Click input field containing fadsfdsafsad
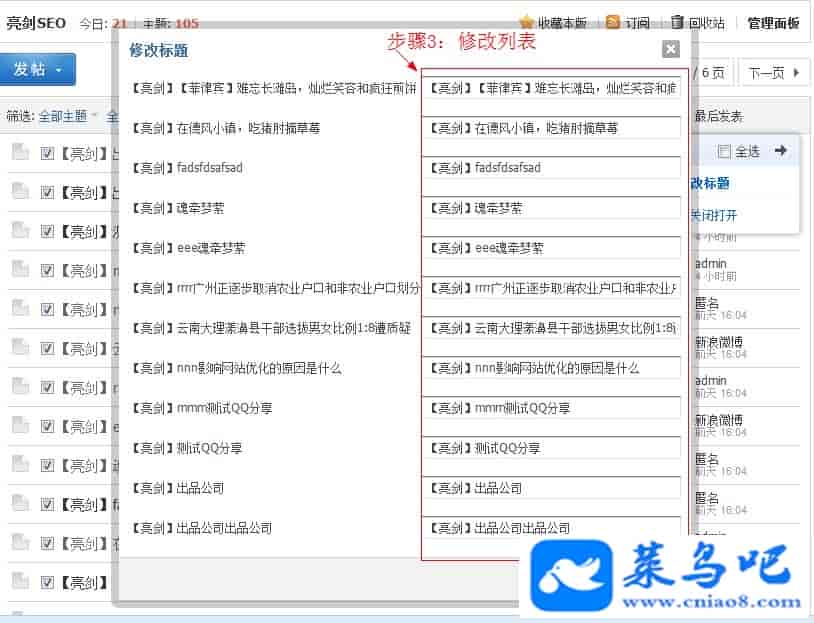Screen dimensions: 814x623 tap(551, 168)
